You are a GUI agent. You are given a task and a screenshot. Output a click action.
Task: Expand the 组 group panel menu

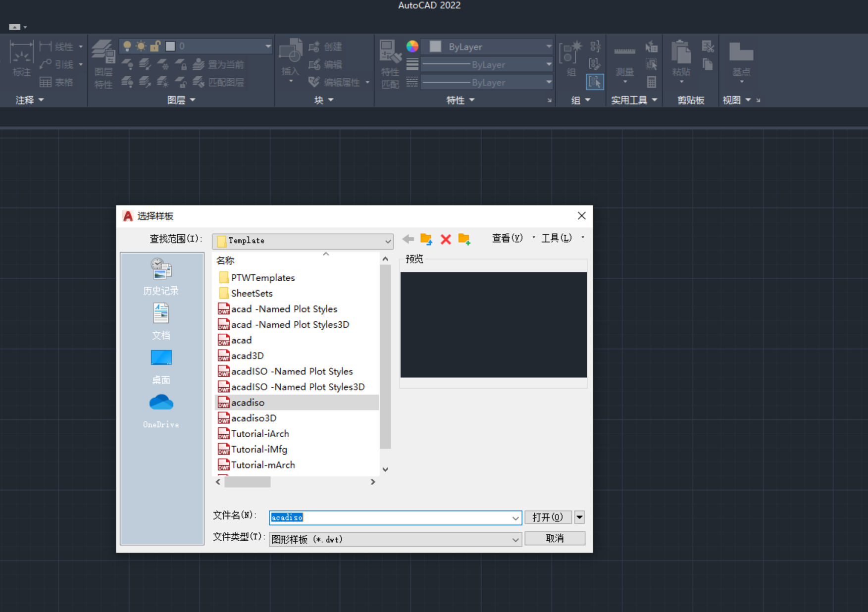click(x=581, y=100)
